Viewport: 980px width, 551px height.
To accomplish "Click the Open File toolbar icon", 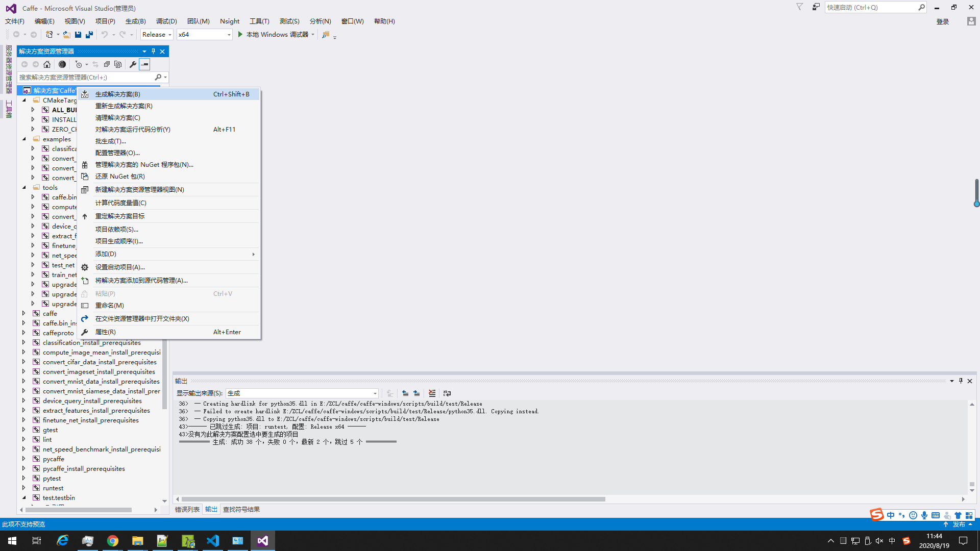I will pyautogui.click(x=66, y=35).
